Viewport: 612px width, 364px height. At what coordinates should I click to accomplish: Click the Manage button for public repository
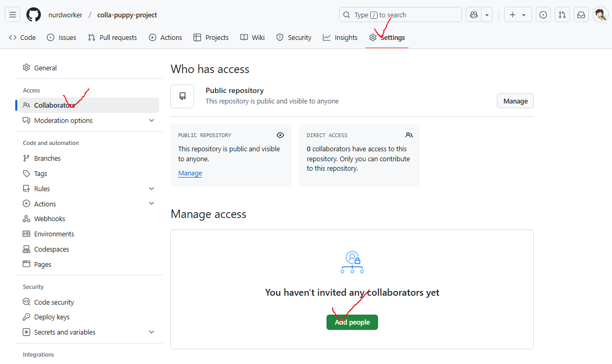coord(515,101)
